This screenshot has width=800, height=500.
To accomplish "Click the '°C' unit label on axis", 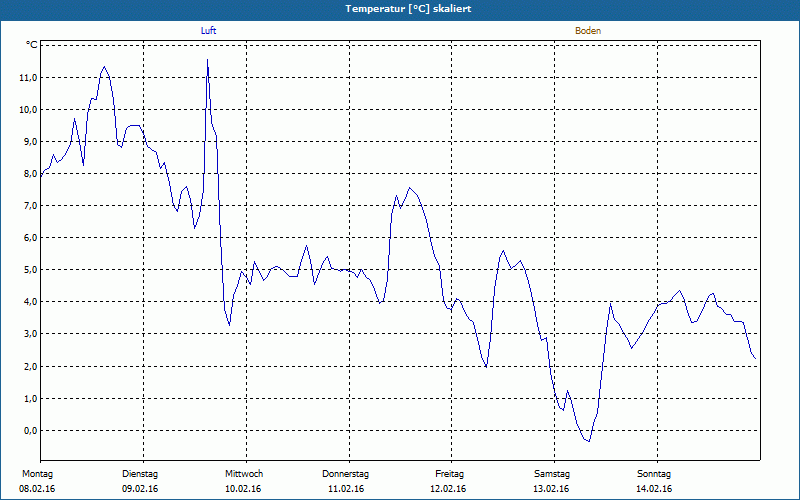I will (32, 45).
